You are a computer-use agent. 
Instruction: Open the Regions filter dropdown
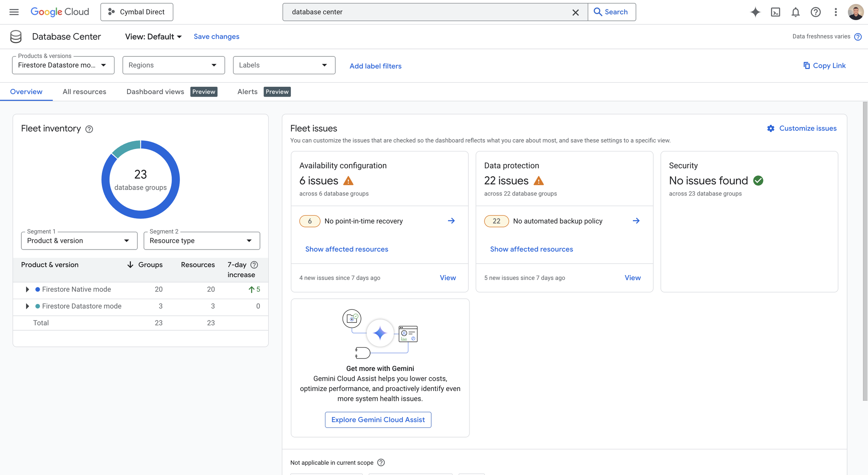[x=174, y=65]
